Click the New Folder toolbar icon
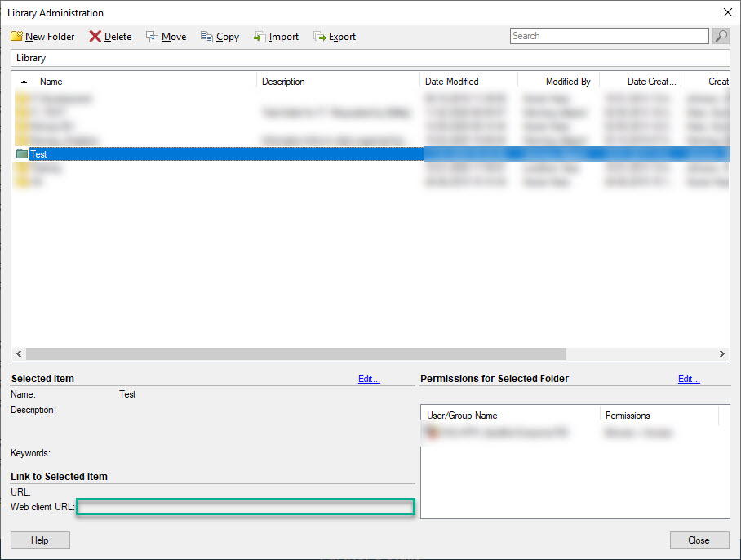This screenshot has width=741, height=560. point(16,37)
